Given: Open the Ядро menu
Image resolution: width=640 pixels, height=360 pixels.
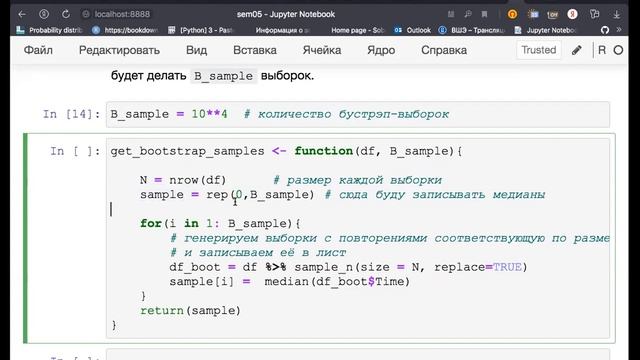Looking at the screenshot, I should point(381,50).
